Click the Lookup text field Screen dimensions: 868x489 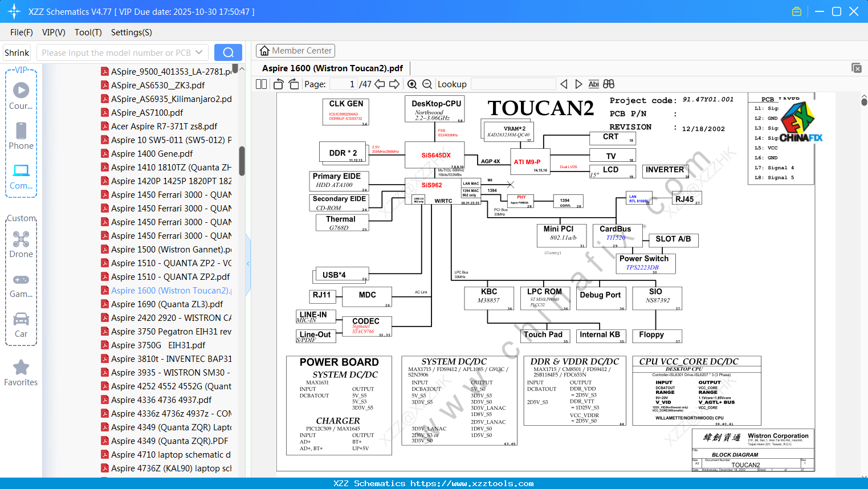click(514, 84)
